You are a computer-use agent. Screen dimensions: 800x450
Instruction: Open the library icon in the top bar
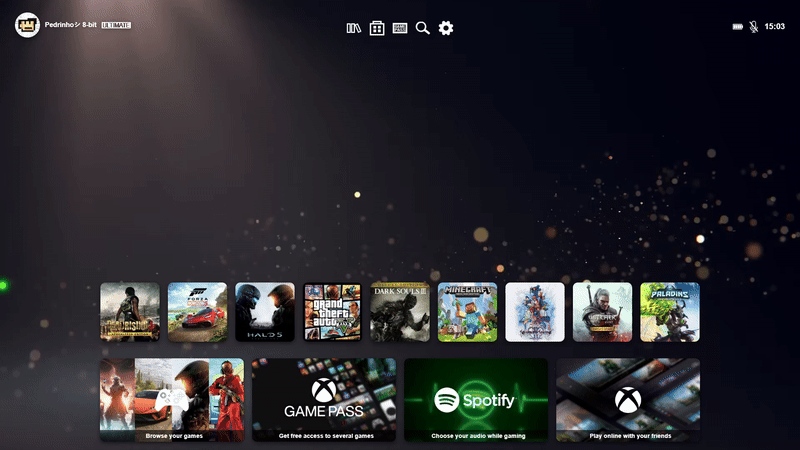(x=354, y=28)
